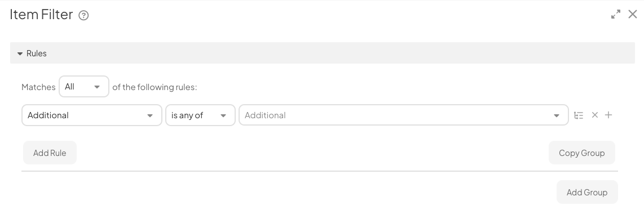Open the Additional field selector dropdown
This screenshot has height=210, width=644.
pos(92,115)
